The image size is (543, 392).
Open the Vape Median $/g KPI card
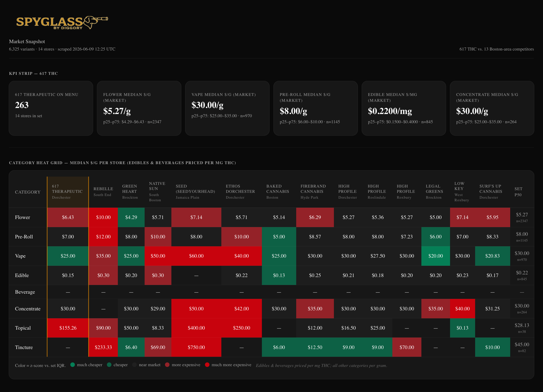tap(227, 108)
